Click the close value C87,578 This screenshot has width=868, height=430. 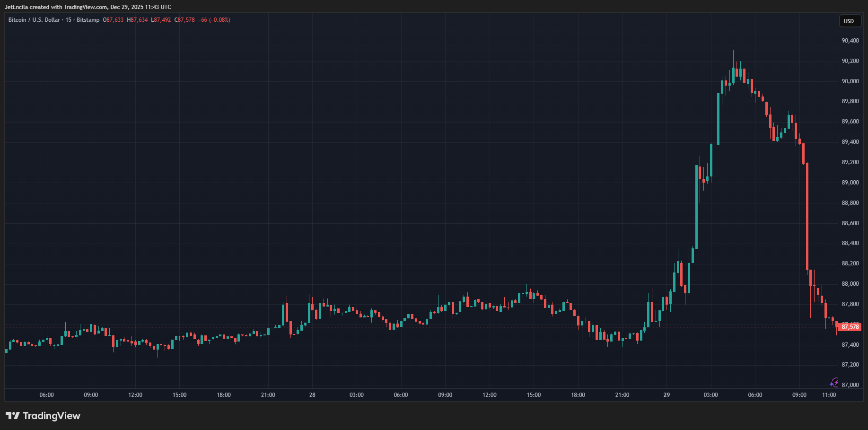point(184,20)
